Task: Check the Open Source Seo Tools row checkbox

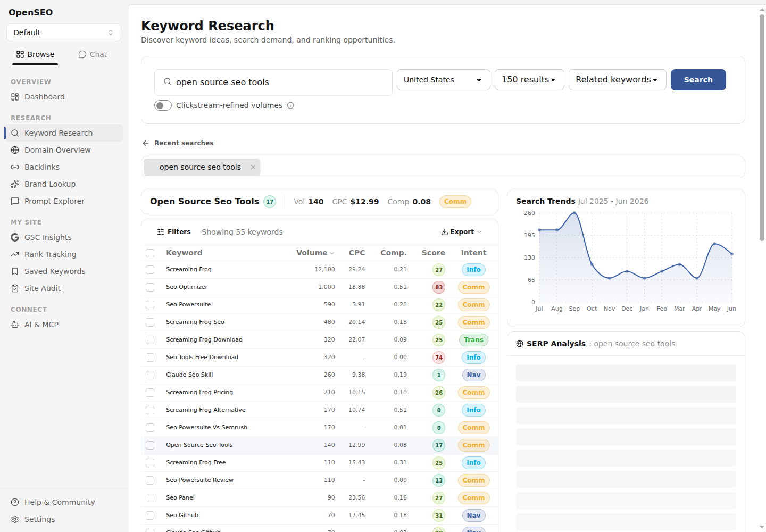Action: click(150, 445)
